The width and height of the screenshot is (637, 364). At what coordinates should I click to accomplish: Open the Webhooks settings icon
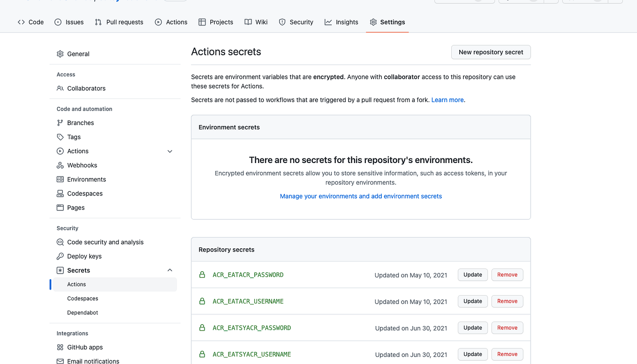tap(60, 165)
